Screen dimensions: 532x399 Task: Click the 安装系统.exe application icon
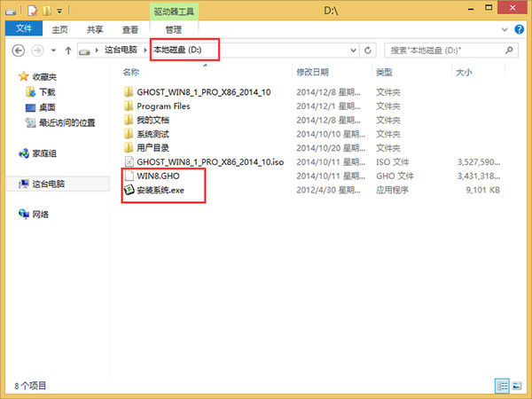129,190
